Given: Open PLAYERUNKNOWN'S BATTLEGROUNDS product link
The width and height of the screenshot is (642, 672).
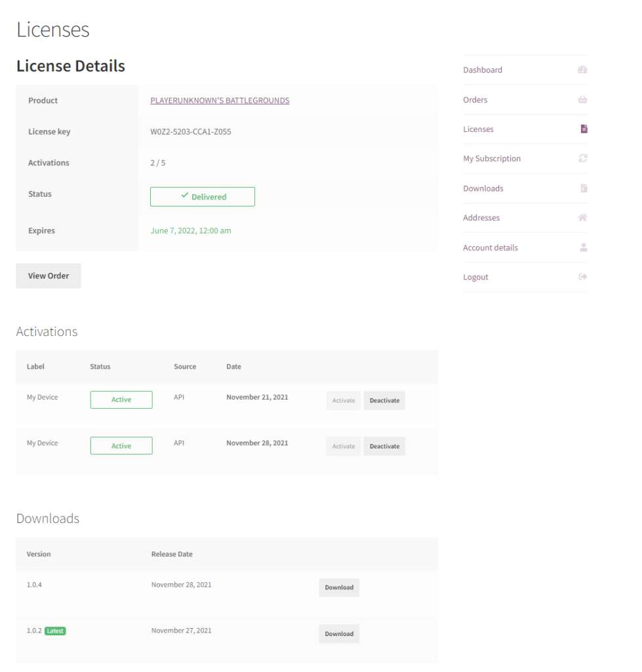Looking at the screenshot, I should tap(220, 100).
